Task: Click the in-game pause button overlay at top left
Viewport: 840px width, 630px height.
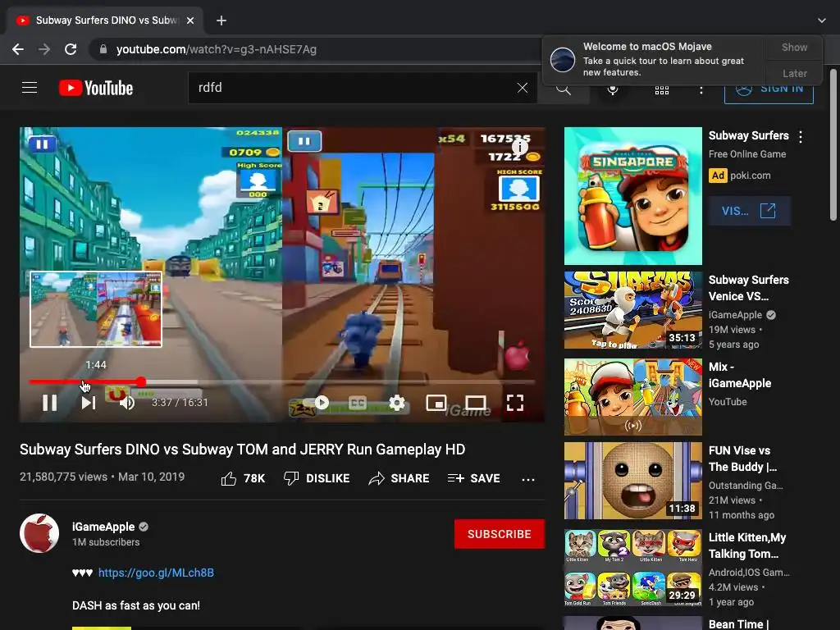Action: pyautogui.click(x=43, y=144)
